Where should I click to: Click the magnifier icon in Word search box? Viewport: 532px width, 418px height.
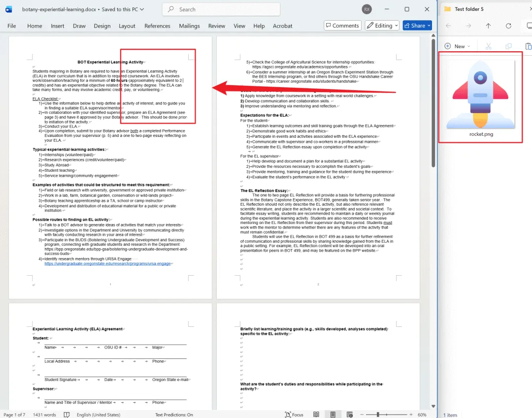point(171,9)
